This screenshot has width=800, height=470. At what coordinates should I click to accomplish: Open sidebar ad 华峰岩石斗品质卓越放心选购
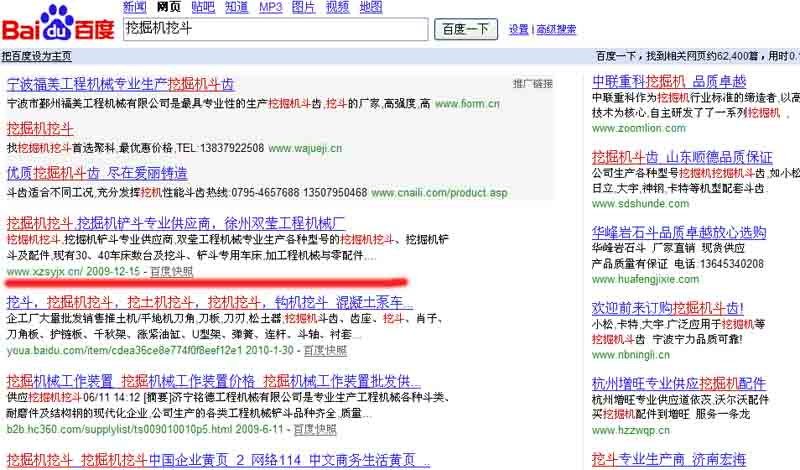tap(679, 233)
